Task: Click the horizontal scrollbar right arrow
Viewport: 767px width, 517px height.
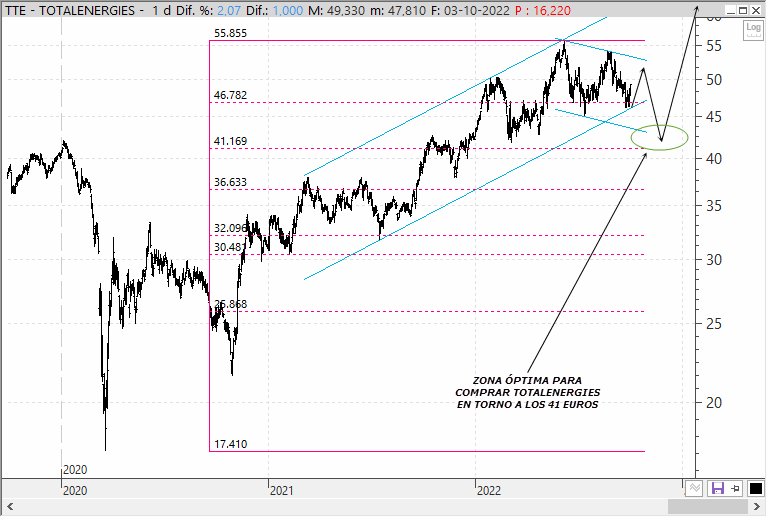Action: coord(757,506)
